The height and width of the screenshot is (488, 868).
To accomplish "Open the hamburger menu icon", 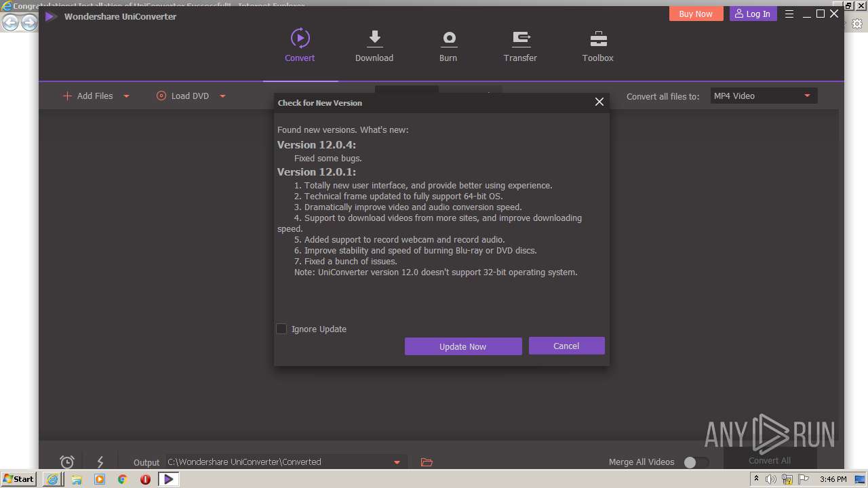I will (789, 14).
